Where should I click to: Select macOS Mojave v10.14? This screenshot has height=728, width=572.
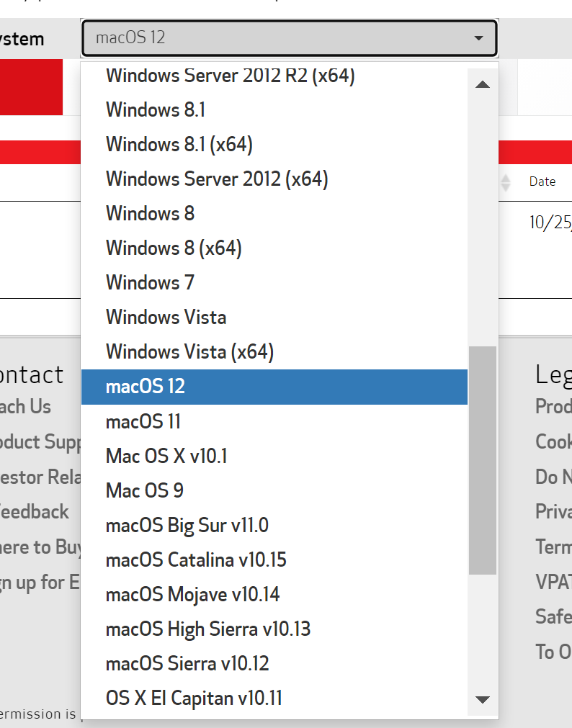pyautogui.click(x=192, y=594)
